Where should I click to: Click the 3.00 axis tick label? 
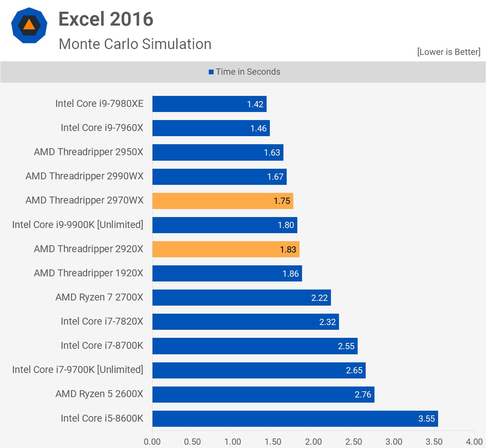click(394, 442)
